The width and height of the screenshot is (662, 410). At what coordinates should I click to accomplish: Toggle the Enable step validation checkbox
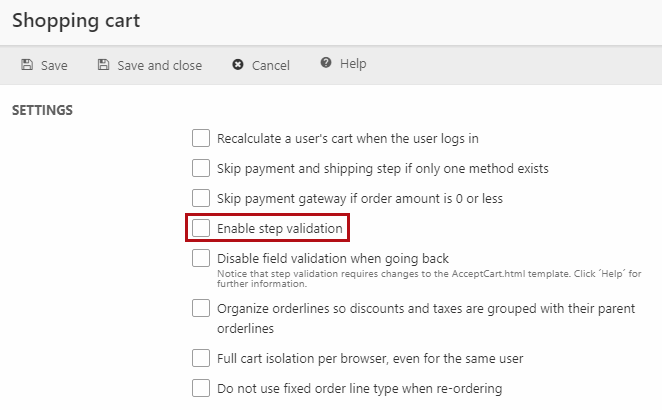tap(201, 228)
